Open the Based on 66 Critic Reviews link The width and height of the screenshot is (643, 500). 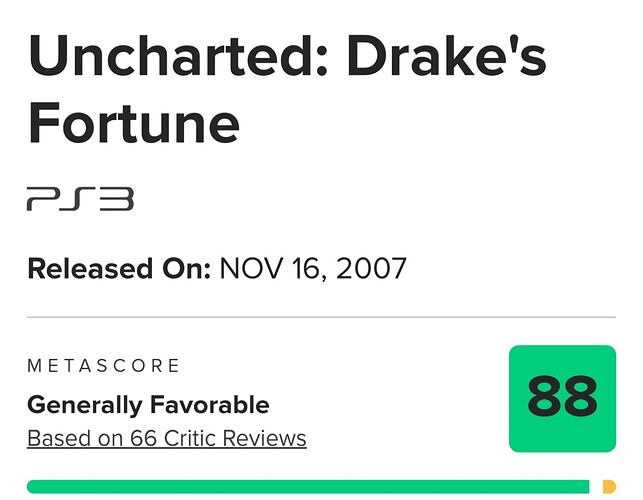166,438
